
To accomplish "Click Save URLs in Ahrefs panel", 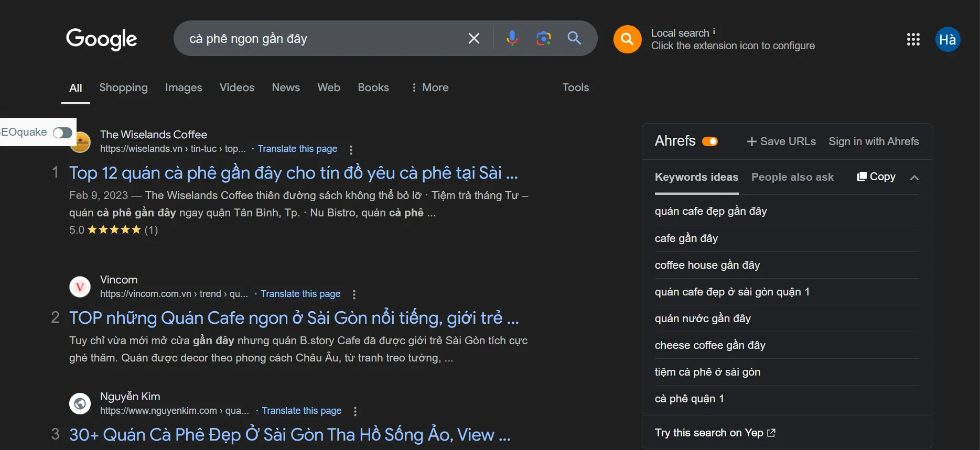I will pos(781,141).
